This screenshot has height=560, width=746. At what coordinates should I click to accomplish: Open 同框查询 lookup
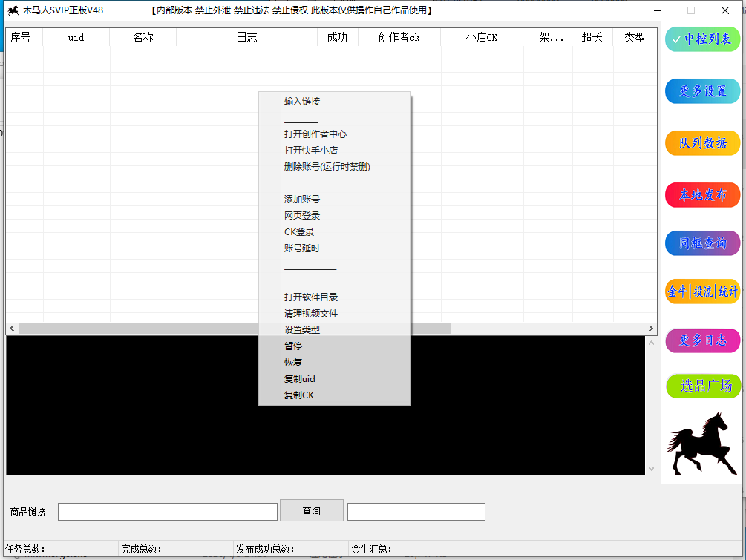pos(702,243)
